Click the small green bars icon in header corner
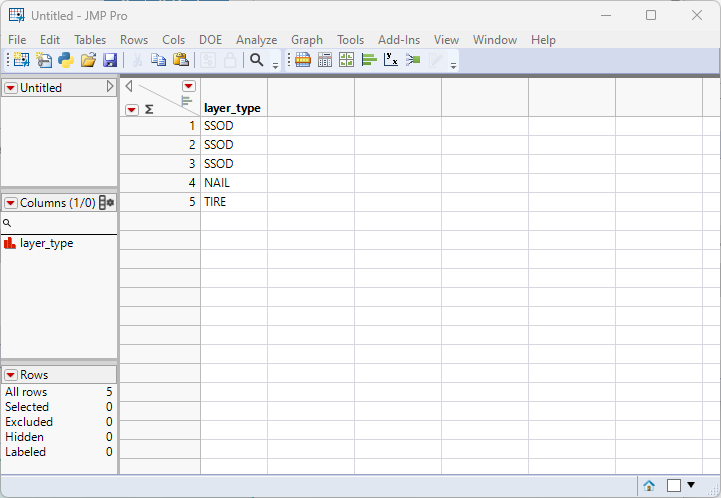The image size is (721, 498). click(186, 101)
